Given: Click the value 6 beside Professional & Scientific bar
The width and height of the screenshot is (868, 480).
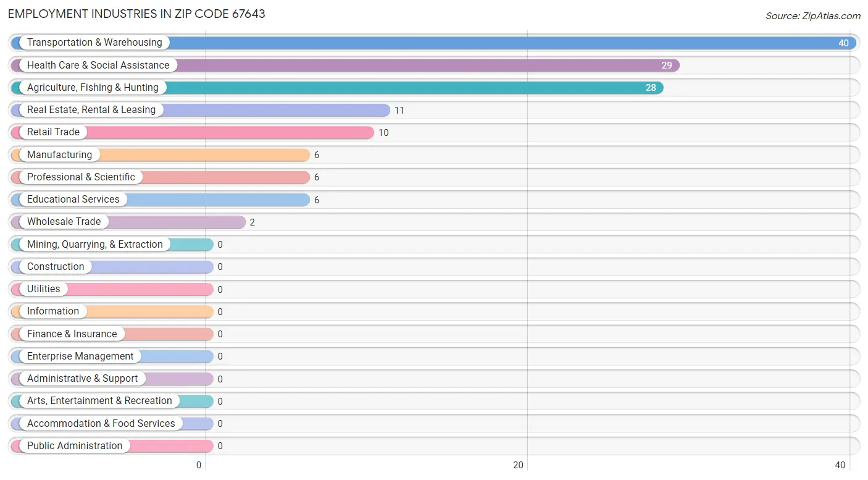Looking at the screenshot, I should (x=317, y=177).
